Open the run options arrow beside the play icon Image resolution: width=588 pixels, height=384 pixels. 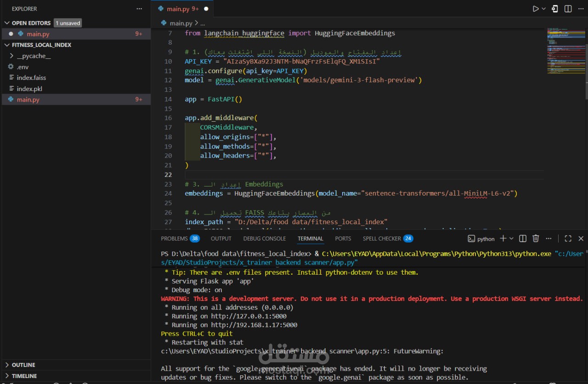click(544, 9)
